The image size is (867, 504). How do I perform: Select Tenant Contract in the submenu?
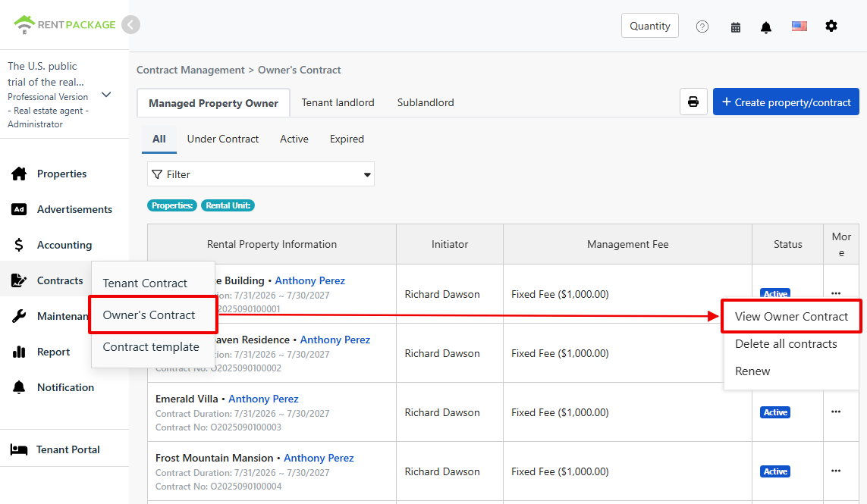145,283
